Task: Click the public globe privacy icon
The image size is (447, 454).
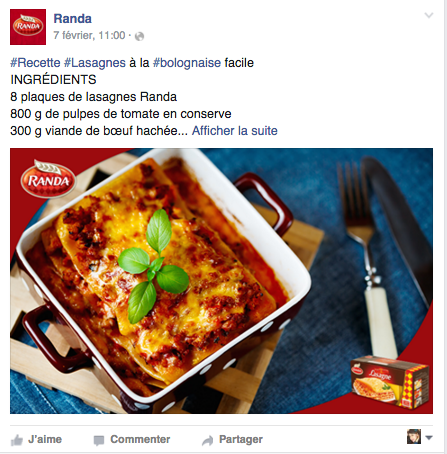Action: pyautogui.click(x=139, y=36)
